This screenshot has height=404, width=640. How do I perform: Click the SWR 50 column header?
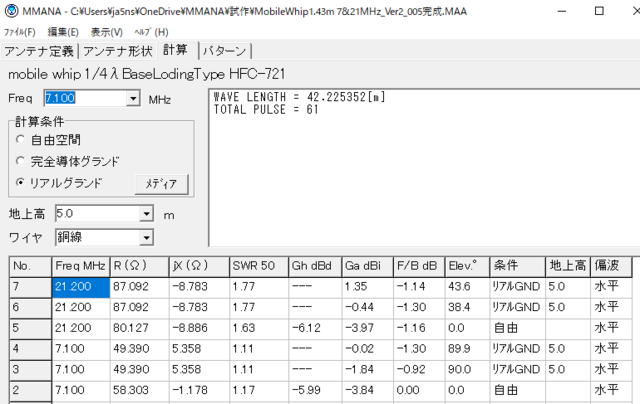[x=259, y=266]
